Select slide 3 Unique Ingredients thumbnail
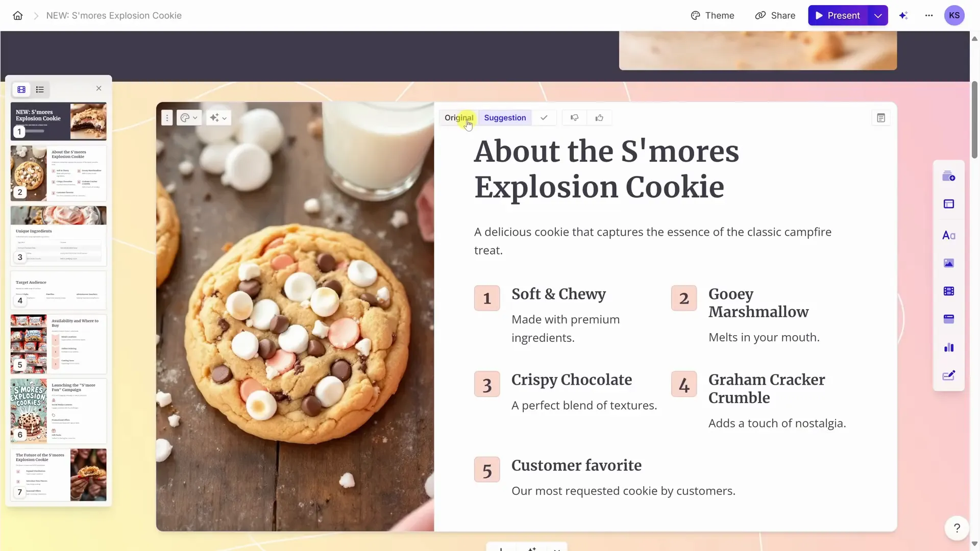Screen dimensions: 980x551 point(59,236)
